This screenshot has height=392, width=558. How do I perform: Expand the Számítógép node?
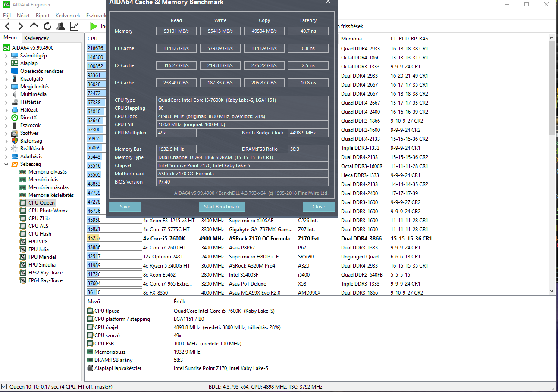point(6,56)
